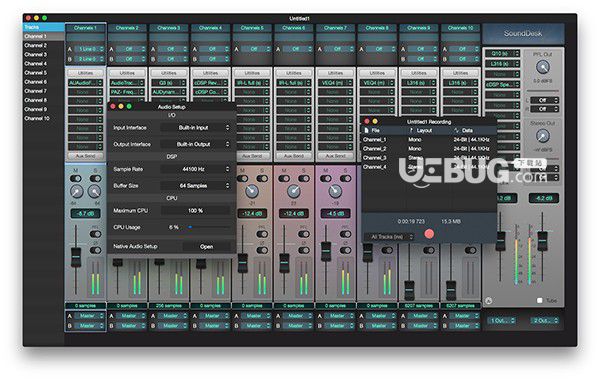Screen dimensions: 600x380
Task: Click Channel 7 gain value -4.5 dB
Action: 336,214
